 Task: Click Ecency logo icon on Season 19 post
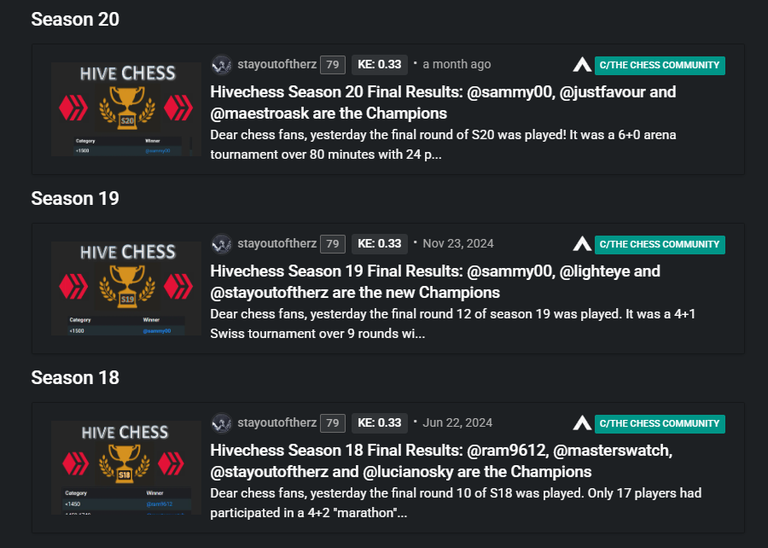pyautogui.click(x=582, y=244)
